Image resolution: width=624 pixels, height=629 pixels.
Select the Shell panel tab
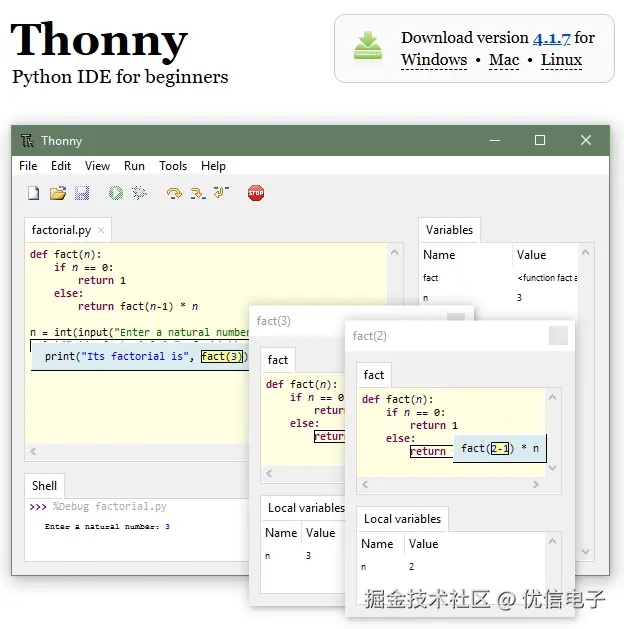coord(44,486)
